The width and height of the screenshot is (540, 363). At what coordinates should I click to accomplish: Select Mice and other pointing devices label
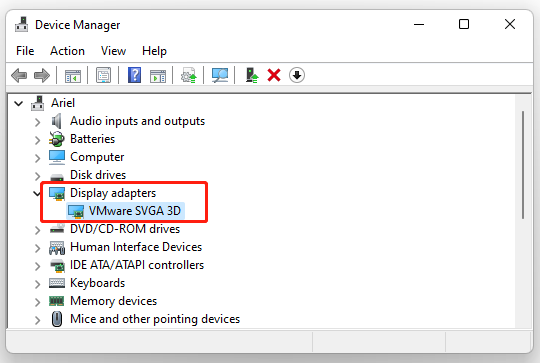click(x=155, y=319)
